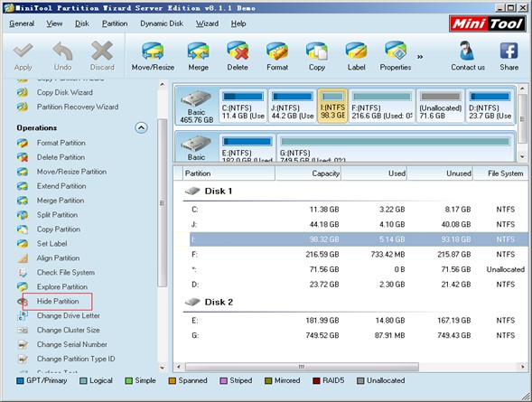Image resolution: width=532 pixels, height=402 pixels.
Task: Open the Wizard menu
Action: coord(207,23)
